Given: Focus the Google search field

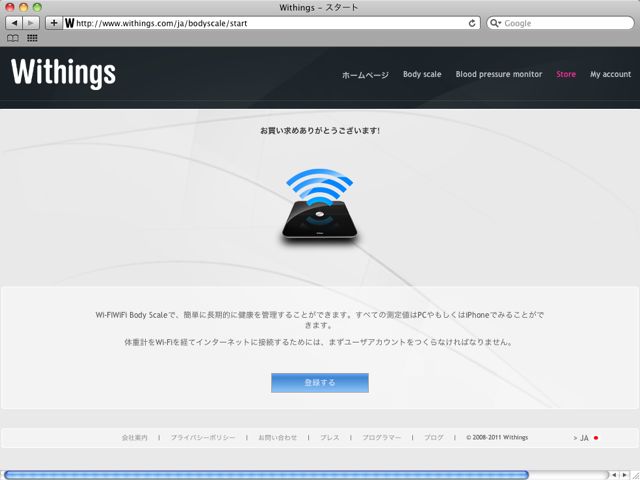Looking at the screenshot, I should 560,23.
